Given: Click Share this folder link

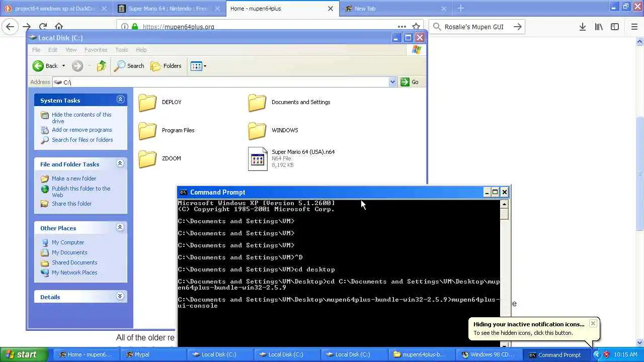Looking at the screenshot, I should tap(71, 204).
